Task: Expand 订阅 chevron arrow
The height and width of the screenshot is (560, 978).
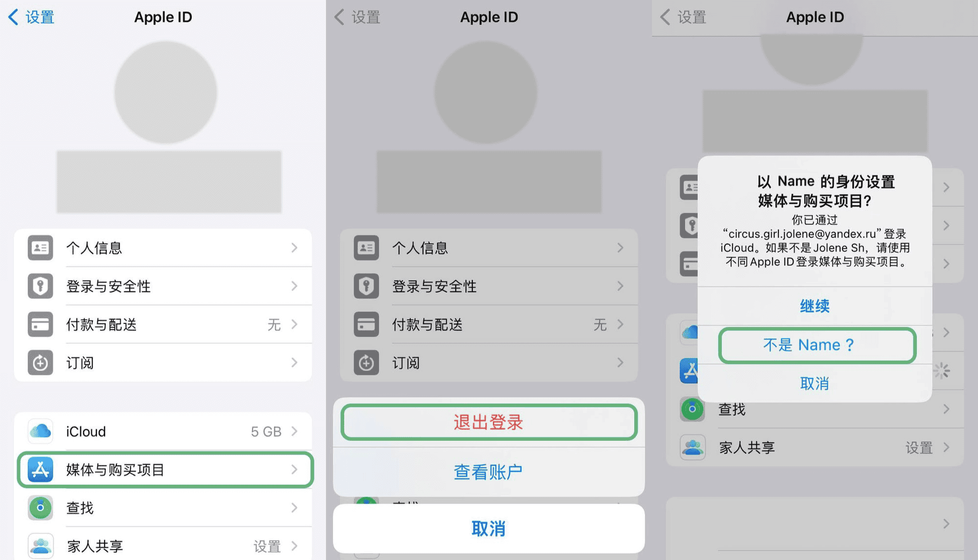Action: click(x=293, y=363)
